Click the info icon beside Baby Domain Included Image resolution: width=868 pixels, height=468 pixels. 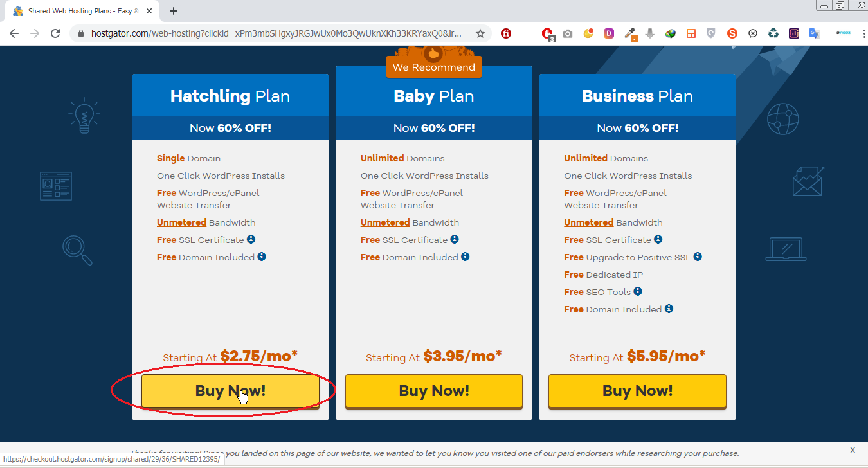click(x=465, y=256)
